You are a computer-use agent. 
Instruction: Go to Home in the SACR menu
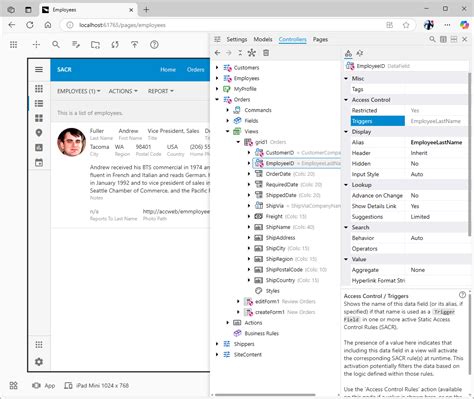tap(168, 70)
